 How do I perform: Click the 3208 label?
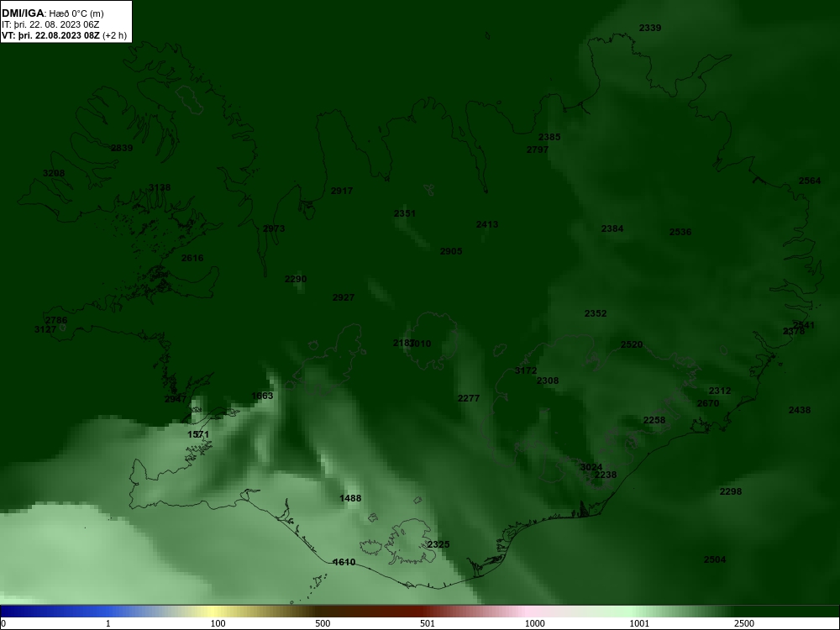point(54,173)
